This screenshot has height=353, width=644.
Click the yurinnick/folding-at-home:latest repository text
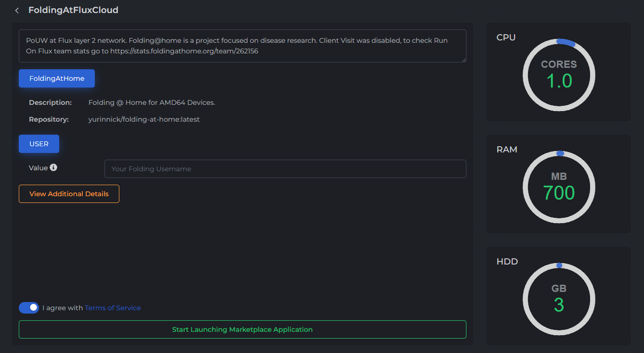144,119
